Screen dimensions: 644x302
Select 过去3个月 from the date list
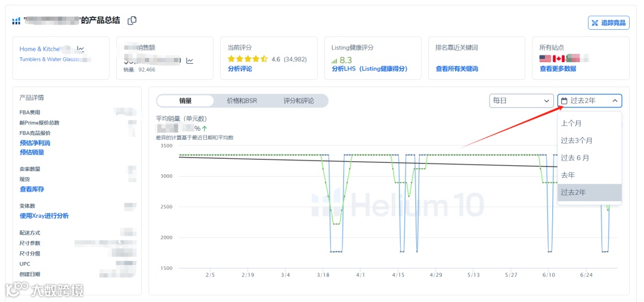point(577,141)
